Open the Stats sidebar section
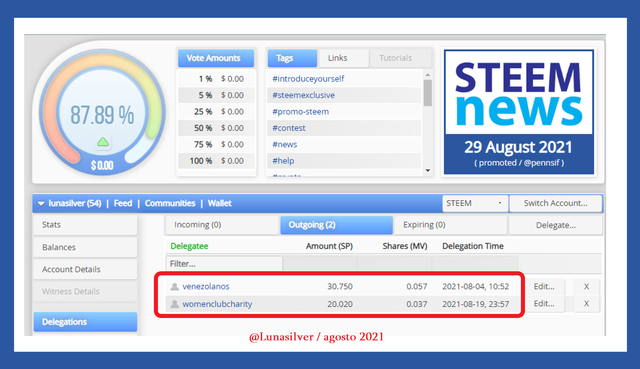This screenshot has height=369, width=640. 85,225
